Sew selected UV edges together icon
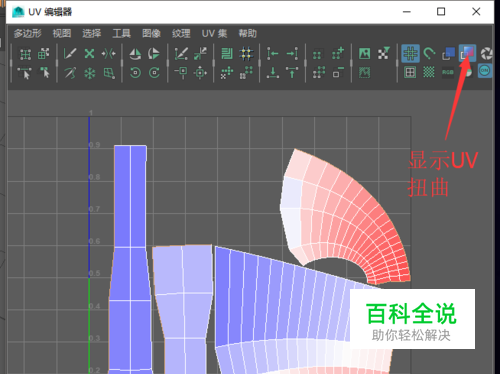This screenshot has height=374, width=500. point(108,54)
